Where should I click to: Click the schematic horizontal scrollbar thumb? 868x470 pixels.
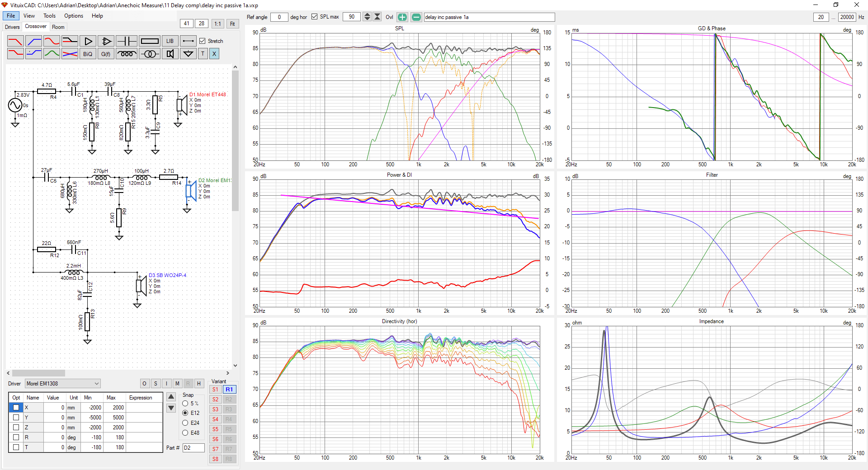pyautogui.click(x=38, y=373)
